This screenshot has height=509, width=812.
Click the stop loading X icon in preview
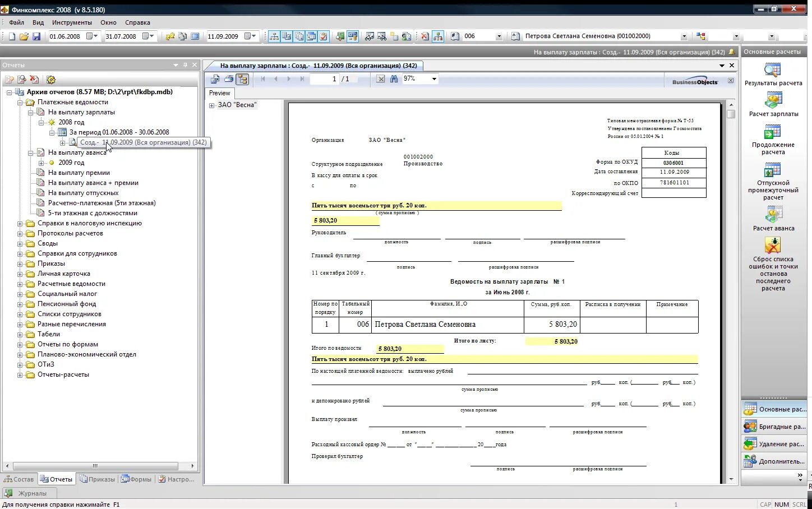pyautogui.click(x=381, y=79)
